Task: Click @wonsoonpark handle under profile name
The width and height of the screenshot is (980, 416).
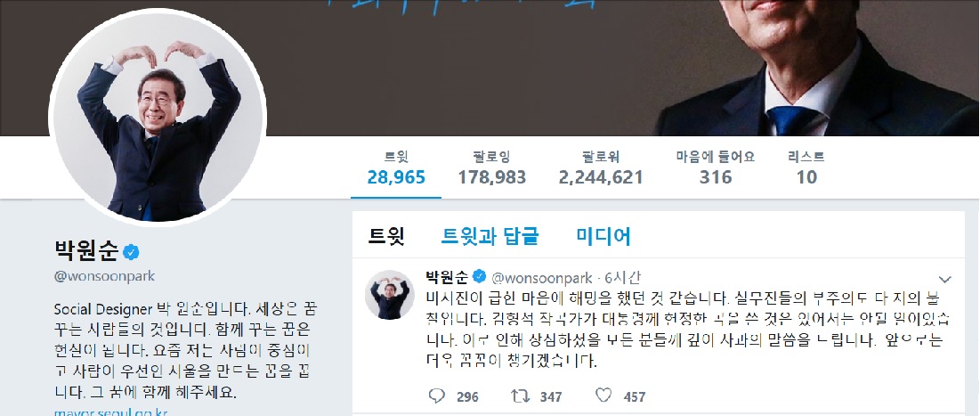Action: (x=104, y=276)
